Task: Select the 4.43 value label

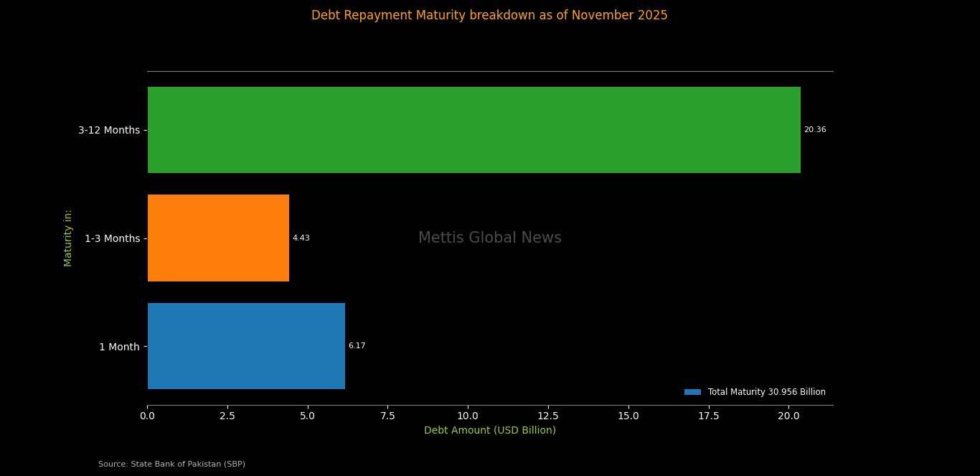Action: [x=301, y=238]
